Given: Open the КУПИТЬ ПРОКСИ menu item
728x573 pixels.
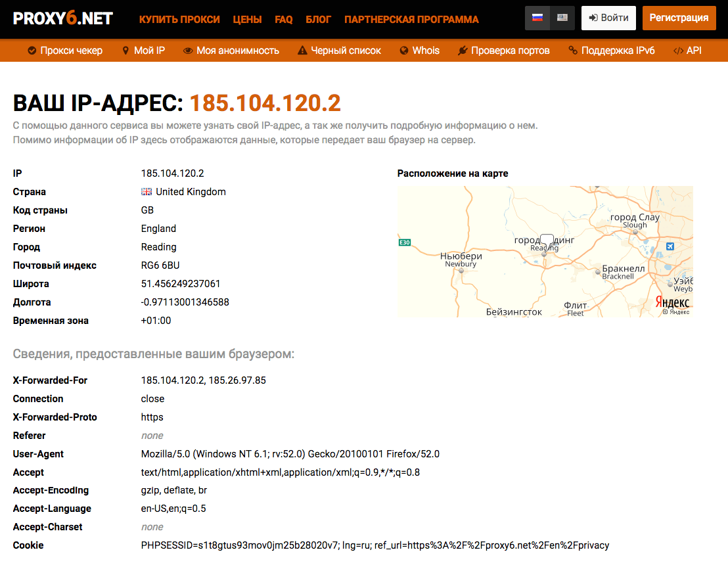Looking at the screenshot, I should (x=179, y=19).
